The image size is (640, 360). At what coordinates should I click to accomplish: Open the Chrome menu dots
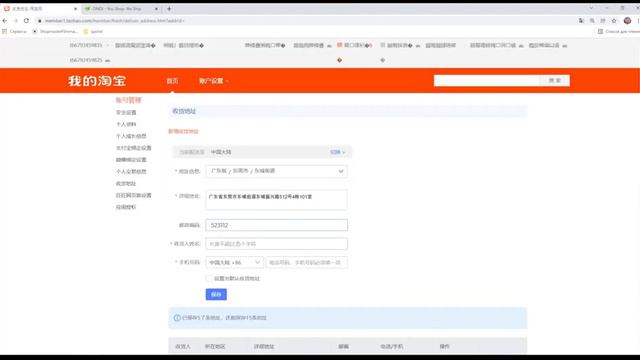(x=638, y=20)
